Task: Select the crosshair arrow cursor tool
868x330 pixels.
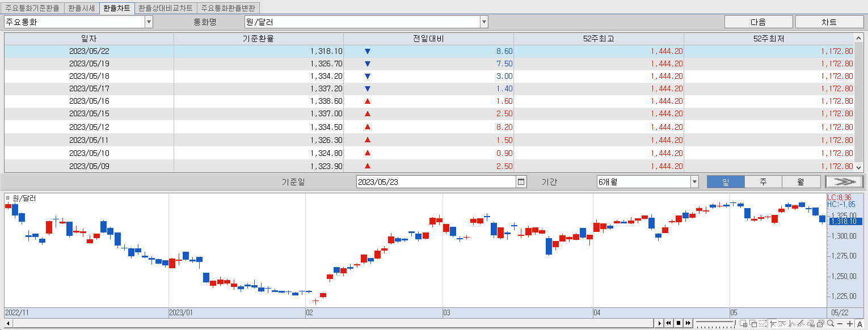Action: [x=773, y=324]
